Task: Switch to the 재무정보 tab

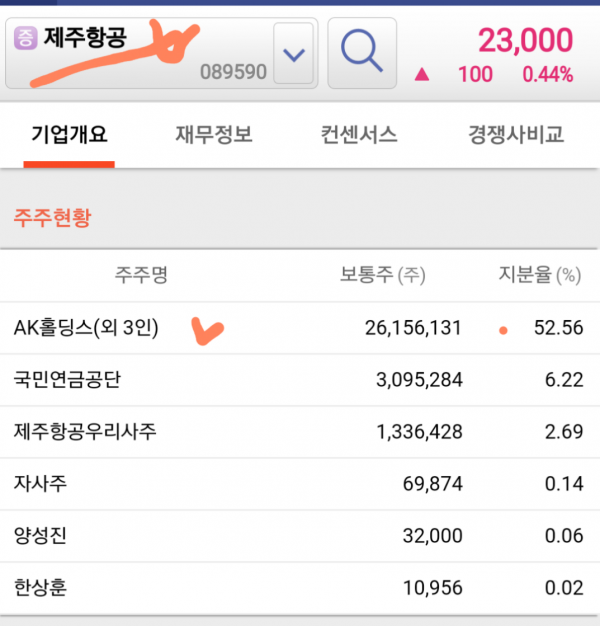Action: (214, 135)
